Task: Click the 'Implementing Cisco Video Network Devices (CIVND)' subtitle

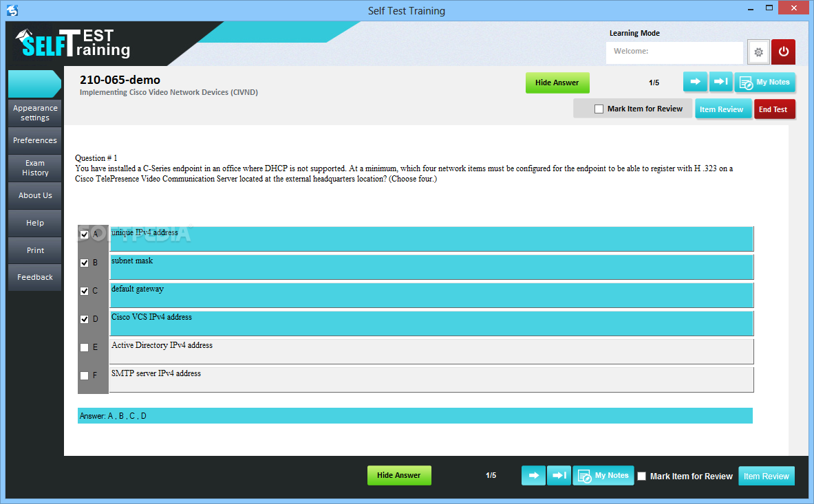Action: [x=169, y=92]
